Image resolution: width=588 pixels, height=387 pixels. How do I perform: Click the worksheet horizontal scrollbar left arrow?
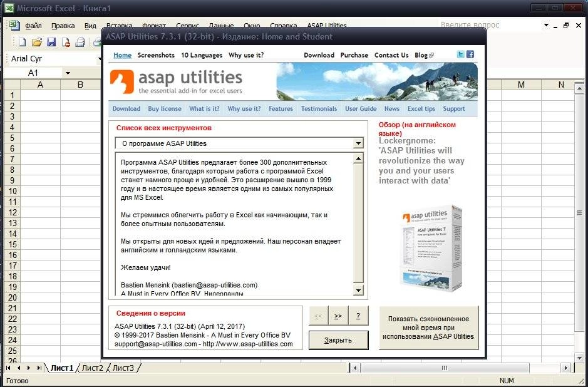tap(355, 368)
